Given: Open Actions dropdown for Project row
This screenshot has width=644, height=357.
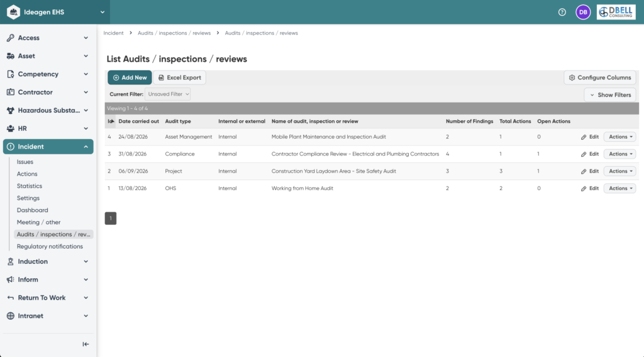Looking at the screenshot, I should tap(619, 171).
